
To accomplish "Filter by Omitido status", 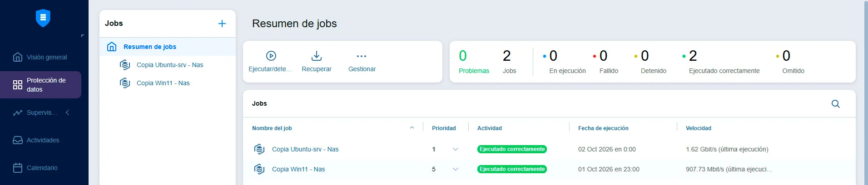I will point(790,62).
